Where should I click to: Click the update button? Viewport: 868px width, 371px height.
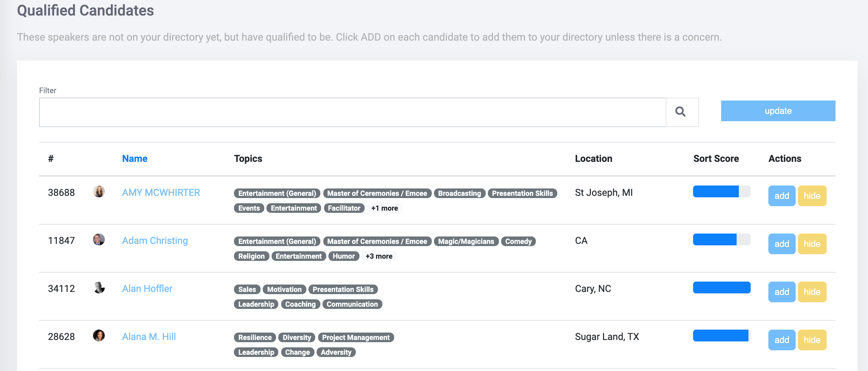point(778,111)
